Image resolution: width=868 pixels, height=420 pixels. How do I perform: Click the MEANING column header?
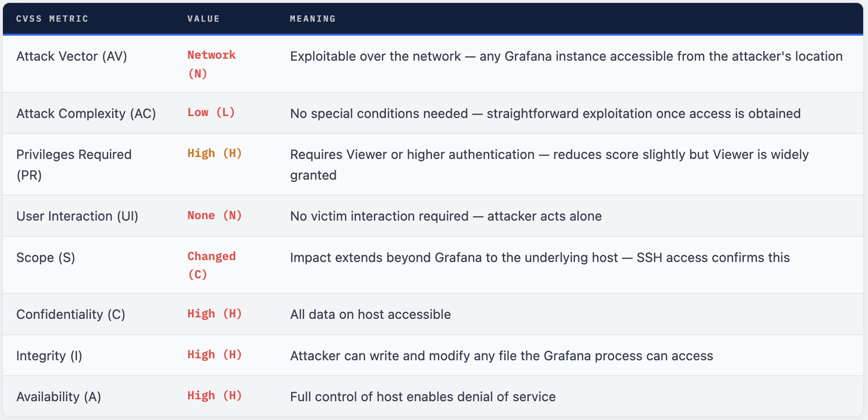[x=312, y=19]
